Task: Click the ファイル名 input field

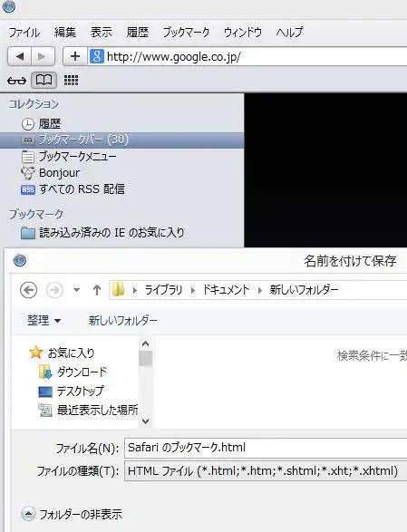Action: (266, 448)
